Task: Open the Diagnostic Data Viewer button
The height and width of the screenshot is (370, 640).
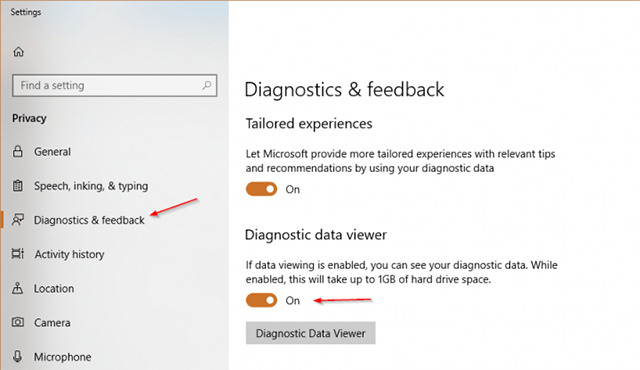Action: coord(311,333)
